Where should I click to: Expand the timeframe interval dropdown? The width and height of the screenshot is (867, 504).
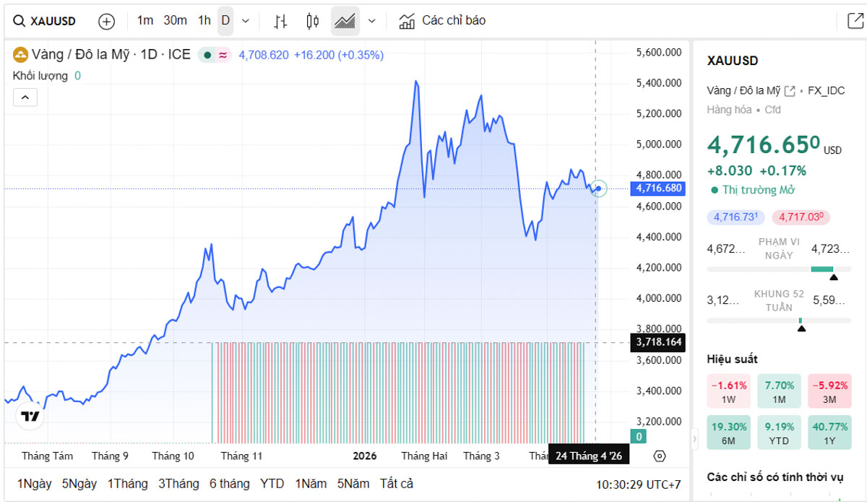[x=245, y=21]
